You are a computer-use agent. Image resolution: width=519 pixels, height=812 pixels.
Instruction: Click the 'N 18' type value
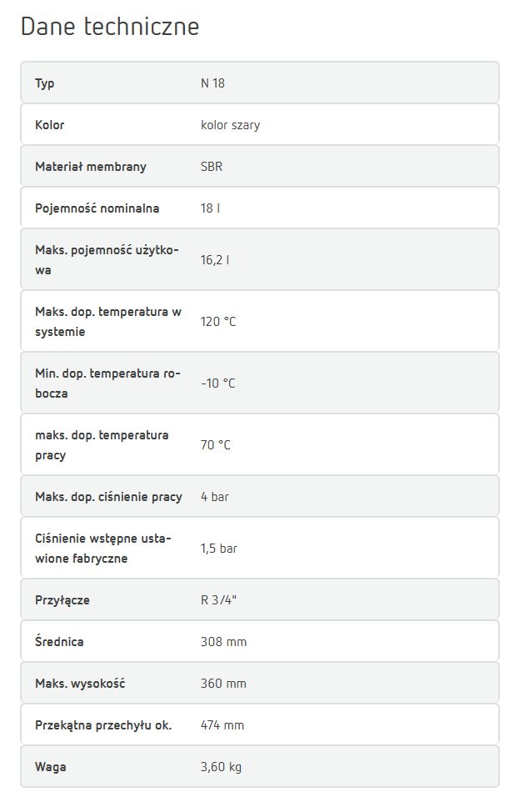tap(212, 83)
